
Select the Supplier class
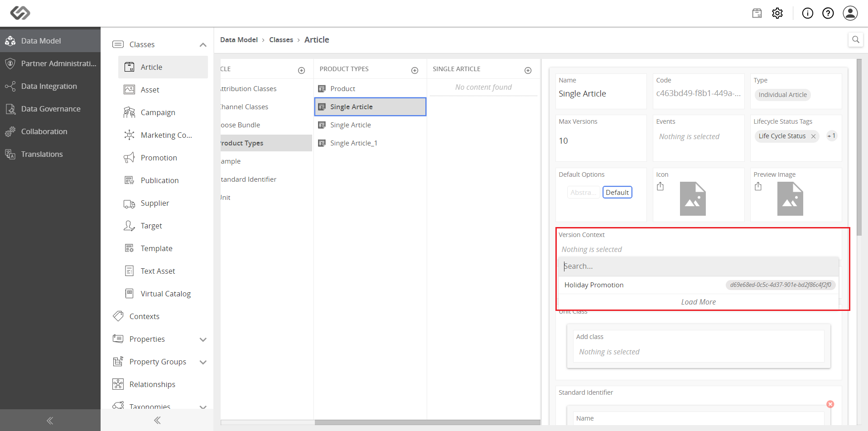[163, 203]
